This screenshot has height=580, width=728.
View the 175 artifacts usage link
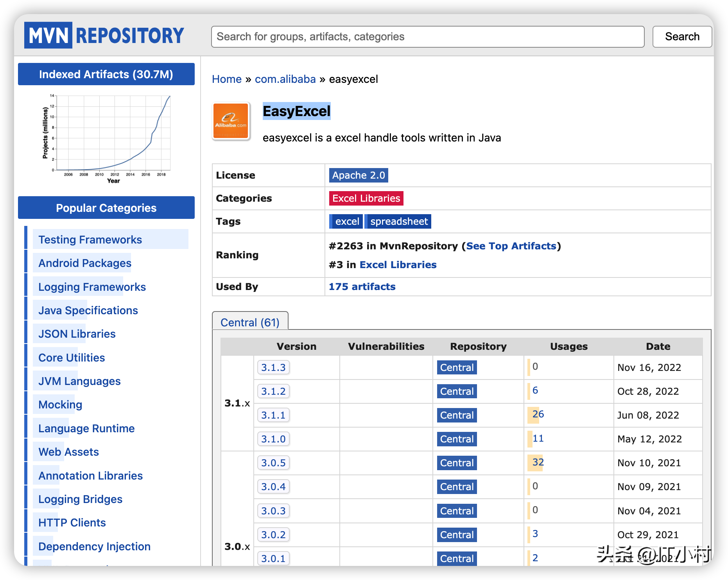coord(362,287)
